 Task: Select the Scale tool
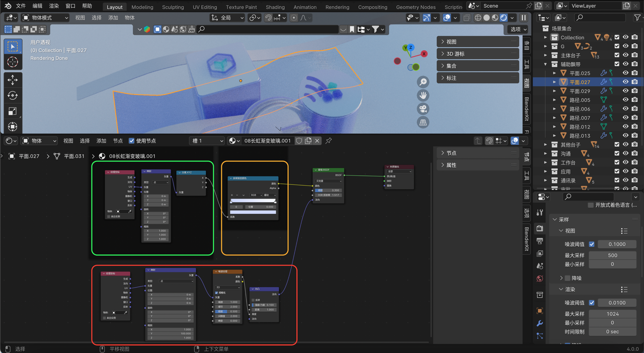(13, 111)
